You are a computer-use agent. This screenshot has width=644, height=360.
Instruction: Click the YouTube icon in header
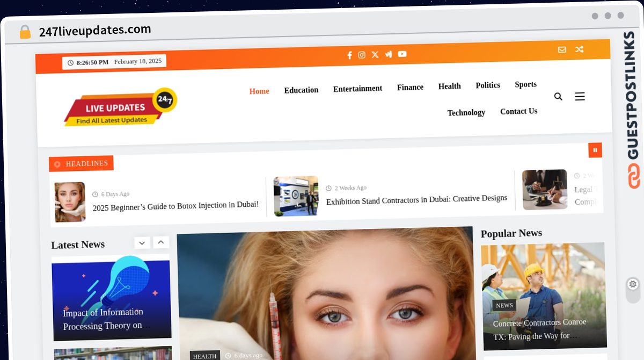point(402,54)
